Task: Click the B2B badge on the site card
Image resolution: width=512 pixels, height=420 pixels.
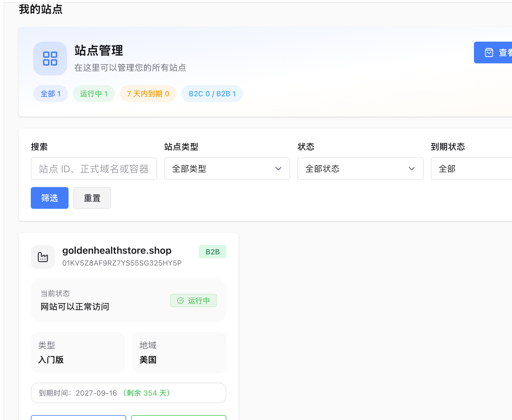Action: tap(213, 252)
